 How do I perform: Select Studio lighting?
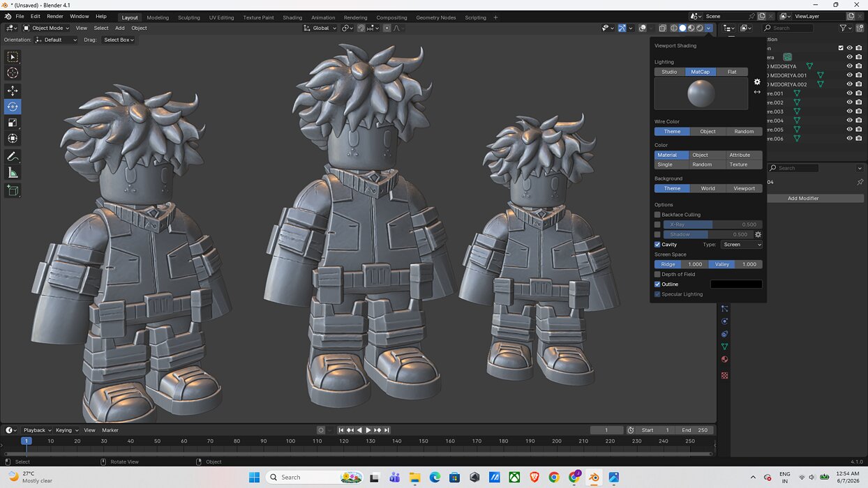669,72
